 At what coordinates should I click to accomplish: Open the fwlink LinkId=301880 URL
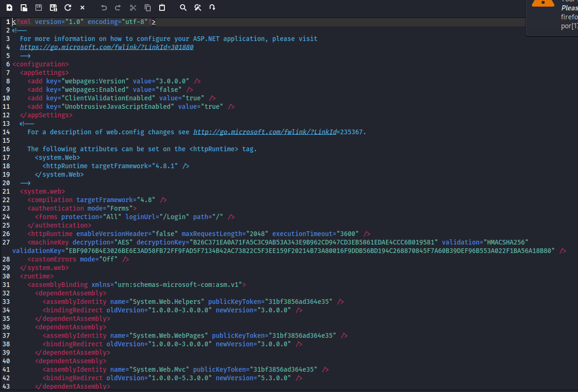click(106, 47)
